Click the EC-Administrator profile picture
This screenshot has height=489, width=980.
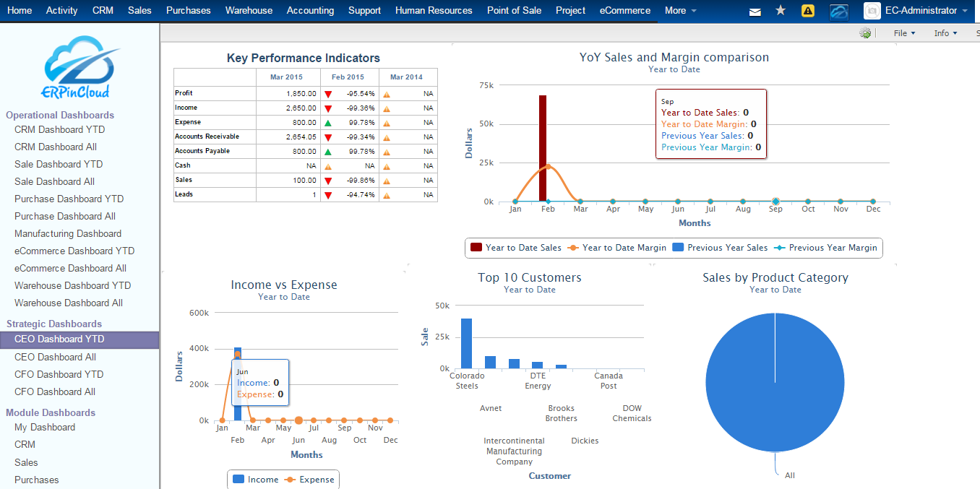(x=872, y=11)
